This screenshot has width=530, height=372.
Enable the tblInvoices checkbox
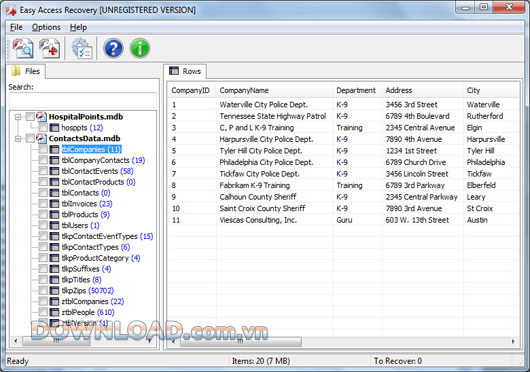(43, 203)
